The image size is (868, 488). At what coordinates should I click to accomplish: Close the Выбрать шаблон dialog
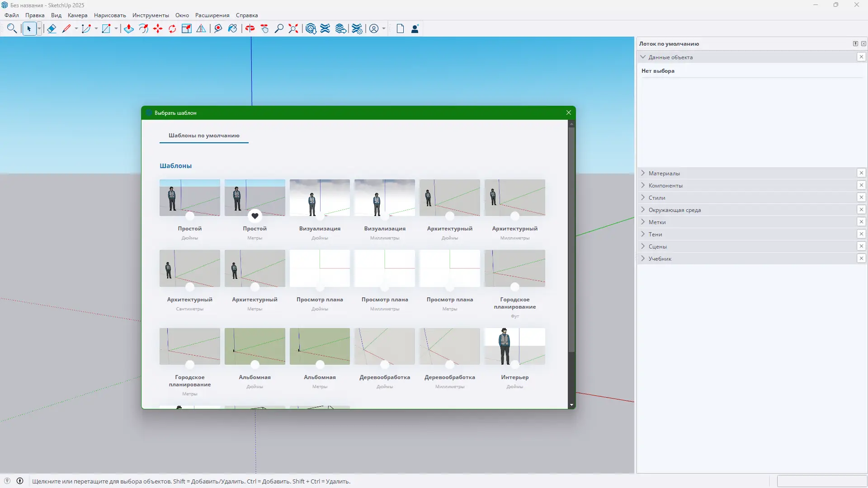568,113
